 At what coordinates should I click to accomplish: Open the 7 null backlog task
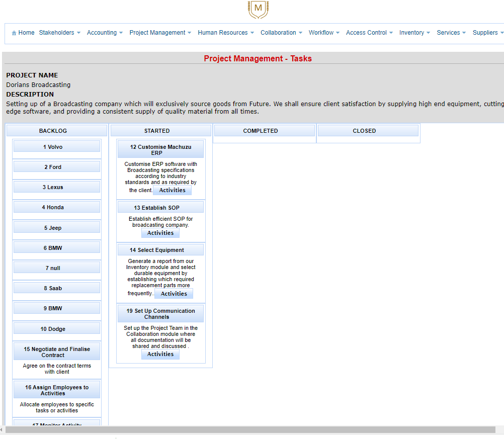(x=57, y=268)
